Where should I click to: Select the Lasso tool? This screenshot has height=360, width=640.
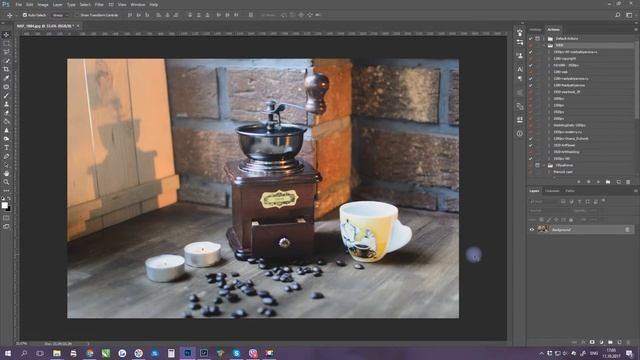tap(6, 52)
